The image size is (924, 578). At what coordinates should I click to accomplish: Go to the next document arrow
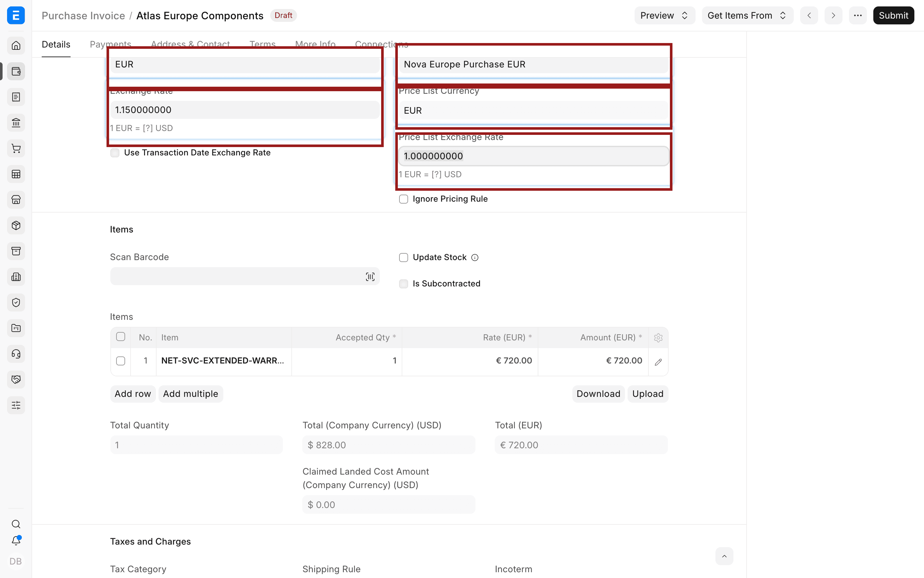(x=833, y=15)
